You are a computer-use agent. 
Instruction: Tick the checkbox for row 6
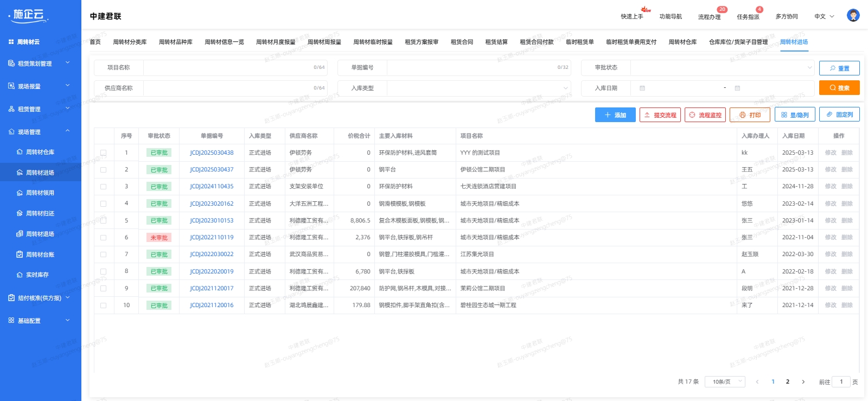[x=103, y=238]
